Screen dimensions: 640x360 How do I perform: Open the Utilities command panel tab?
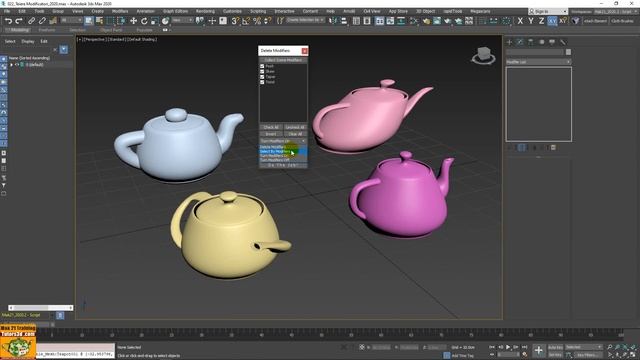[563, 42]
